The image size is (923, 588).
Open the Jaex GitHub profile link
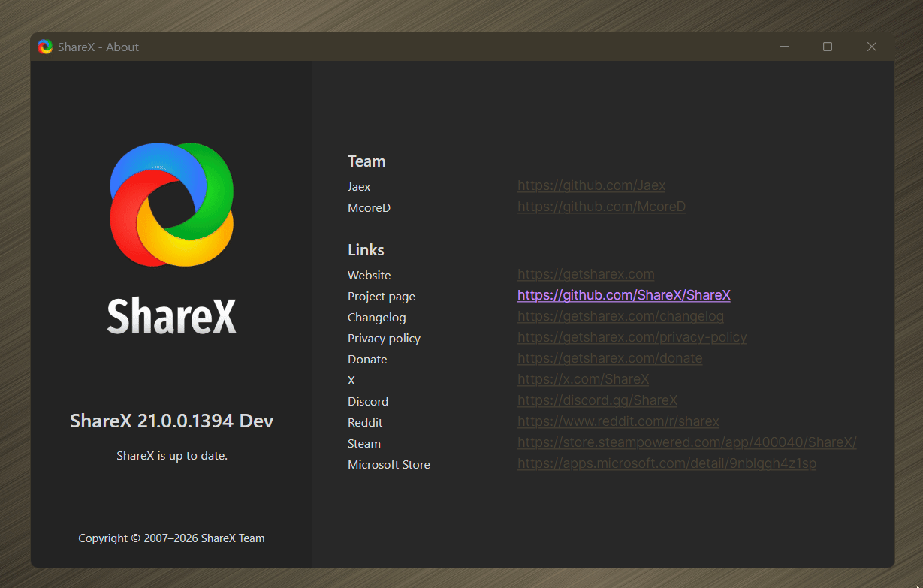tap(591, 185)
